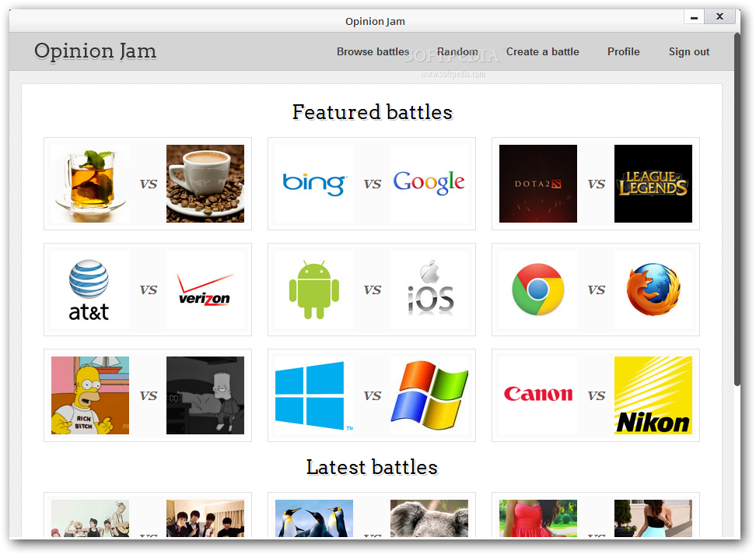Click VS between Canon and Nikon
The width and height of the screenshot is (756, 555).
[x=596, y=395]
